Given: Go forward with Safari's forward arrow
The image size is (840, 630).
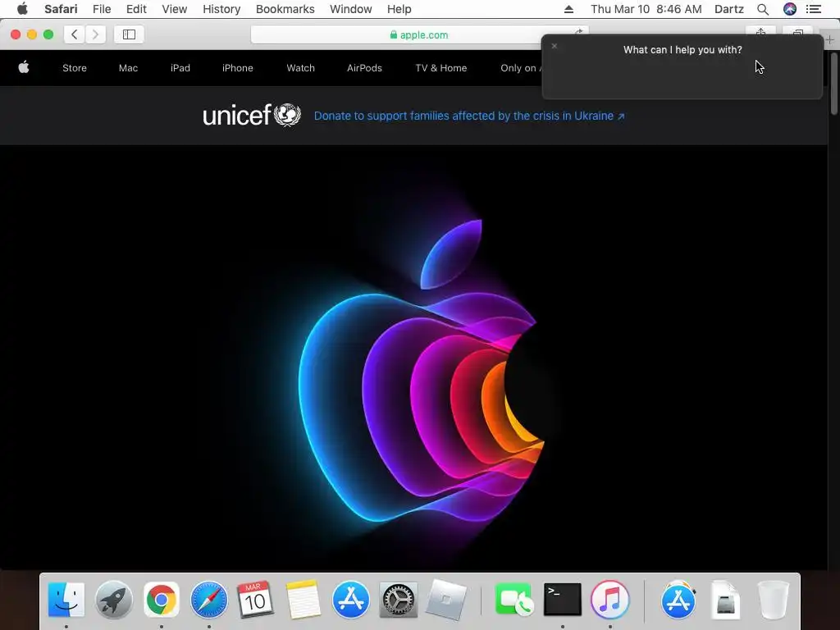Looking at the screenshot, I should coord(95,34).
